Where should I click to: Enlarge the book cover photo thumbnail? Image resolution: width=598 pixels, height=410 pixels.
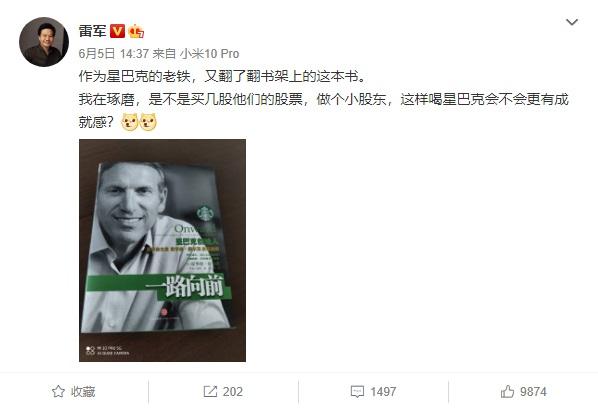point(162,250)
